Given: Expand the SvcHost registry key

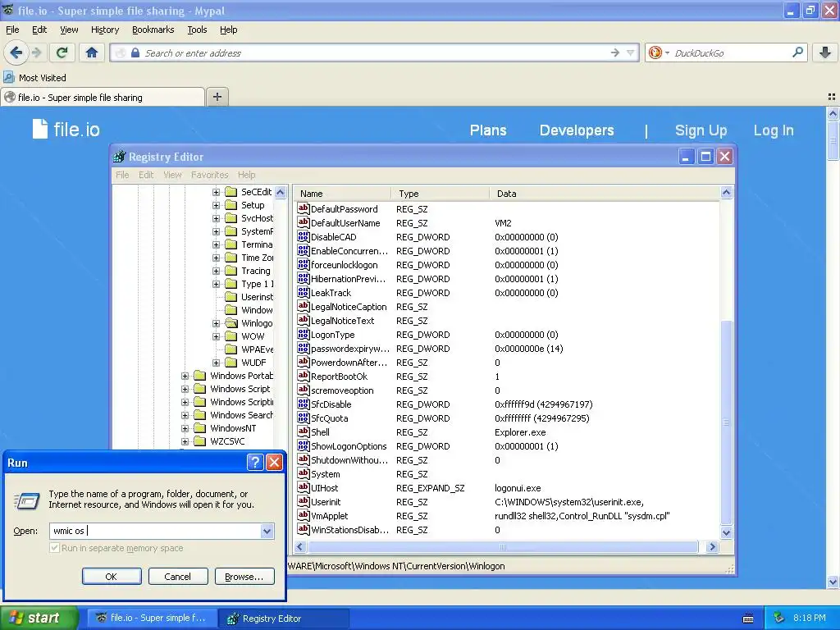Looking at the screenshot, I should (x=216, y=218).
